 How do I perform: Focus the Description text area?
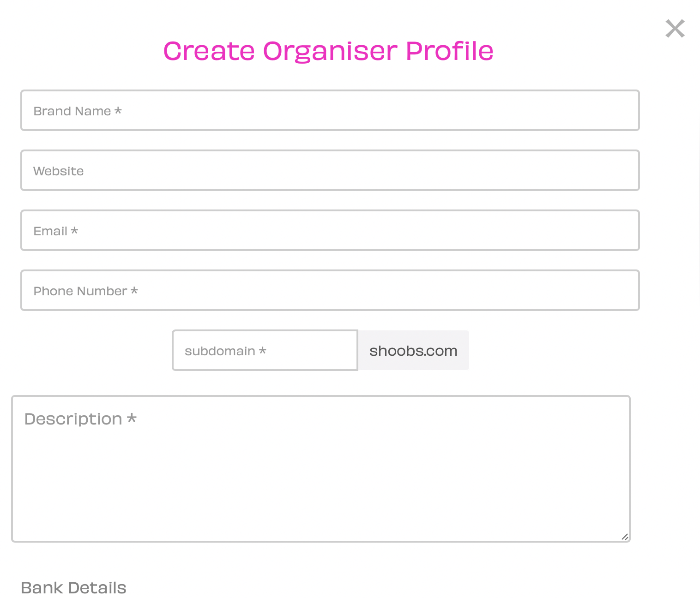321,469
